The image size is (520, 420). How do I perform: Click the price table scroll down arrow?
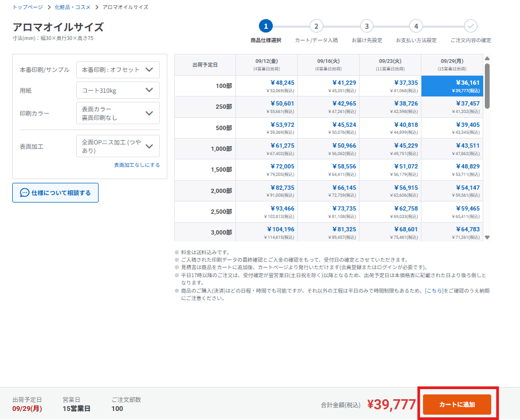(487, 237)
